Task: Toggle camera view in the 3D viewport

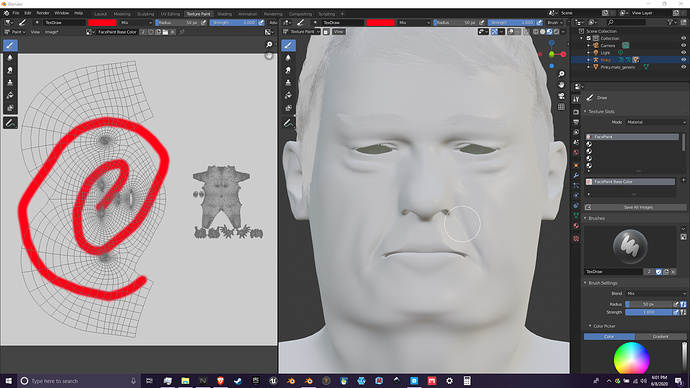Action: coord(561,96)
